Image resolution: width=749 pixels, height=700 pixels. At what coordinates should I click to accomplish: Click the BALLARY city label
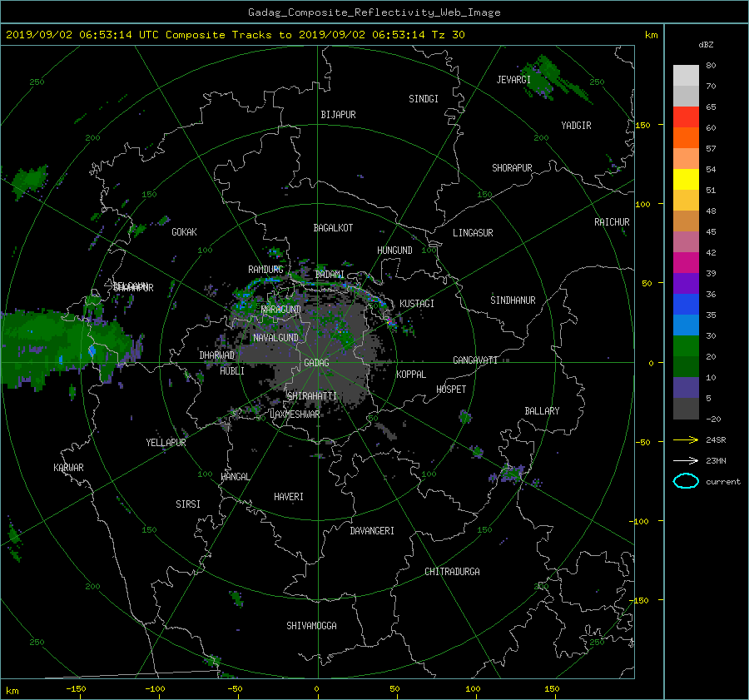click(x=542, y=411)
